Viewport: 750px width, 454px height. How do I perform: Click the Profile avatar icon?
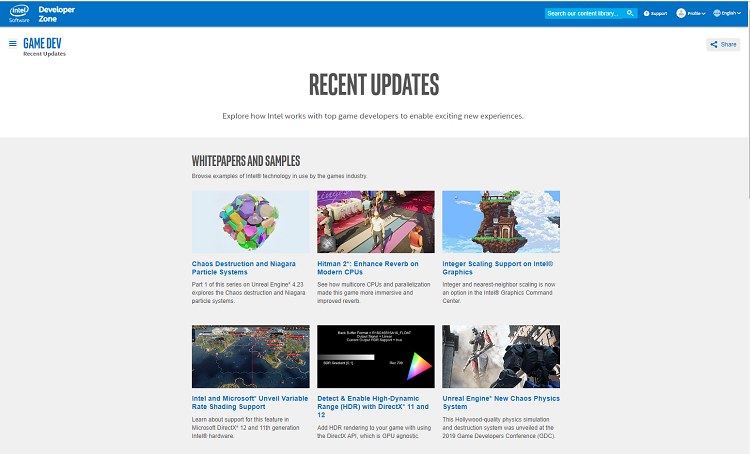pos(681,13)
